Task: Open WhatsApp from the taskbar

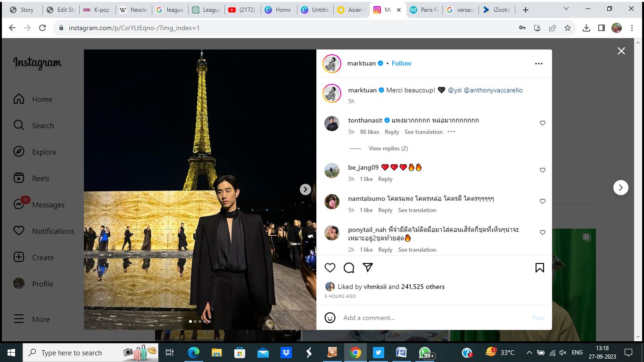Action: click(x=426, y=353)
